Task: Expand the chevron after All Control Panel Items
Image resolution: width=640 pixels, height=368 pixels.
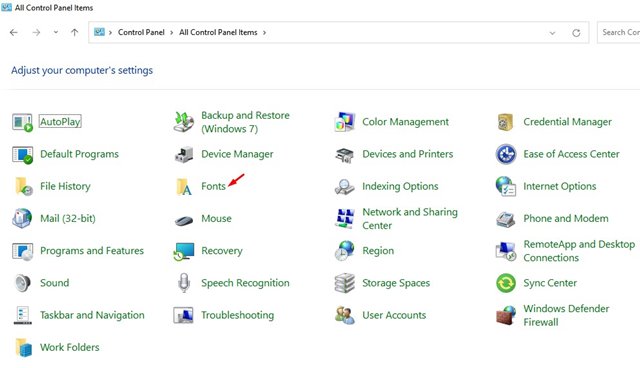Action: point(264,32)
